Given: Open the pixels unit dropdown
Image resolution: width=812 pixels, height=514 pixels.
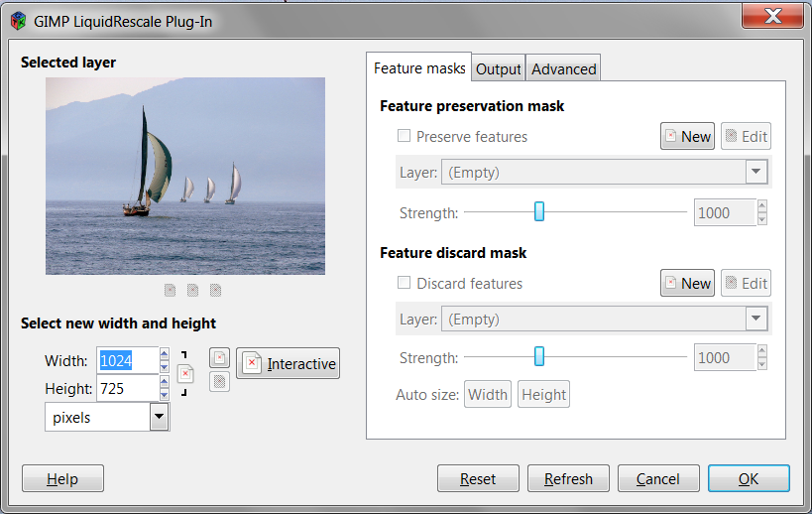Looking at the screenshot, I should point(159,418).
